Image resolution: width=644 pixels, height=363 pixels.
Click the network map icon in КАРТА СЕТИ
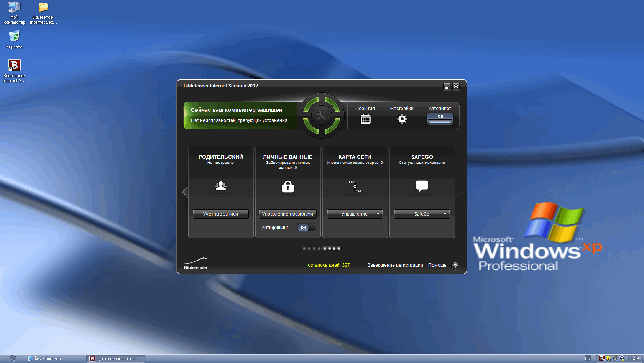(355, 186)
